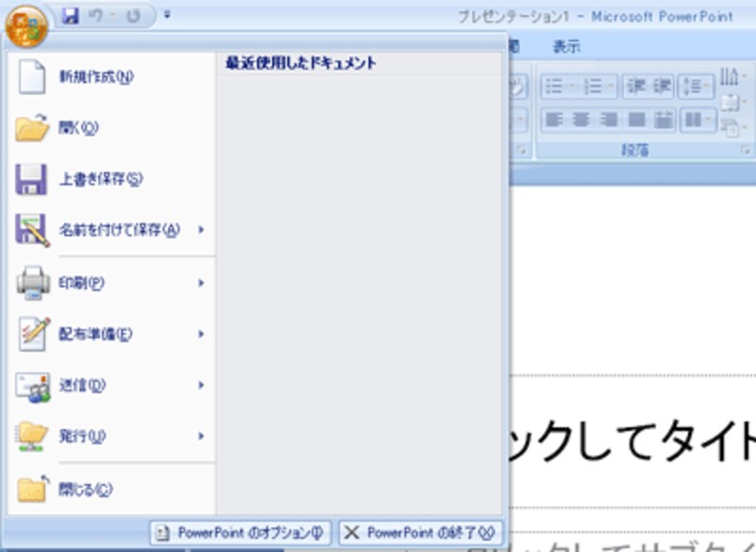Align paragraph text left
This screenshot has height=552, width=756.
554,119
